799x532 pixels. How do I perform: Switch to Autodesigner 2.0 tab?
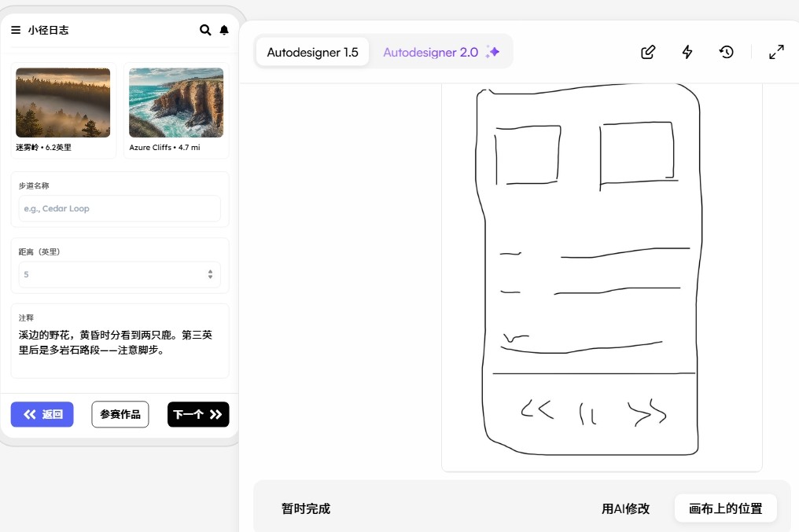tap(440, 52)
